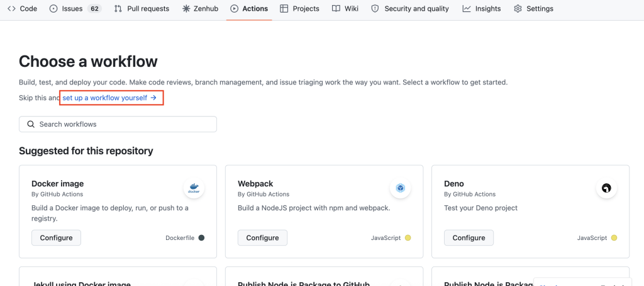This screenshot has width=644, height=286.
Task: Click 'Suggested for this repository' heading
Action: pos(86,151)
